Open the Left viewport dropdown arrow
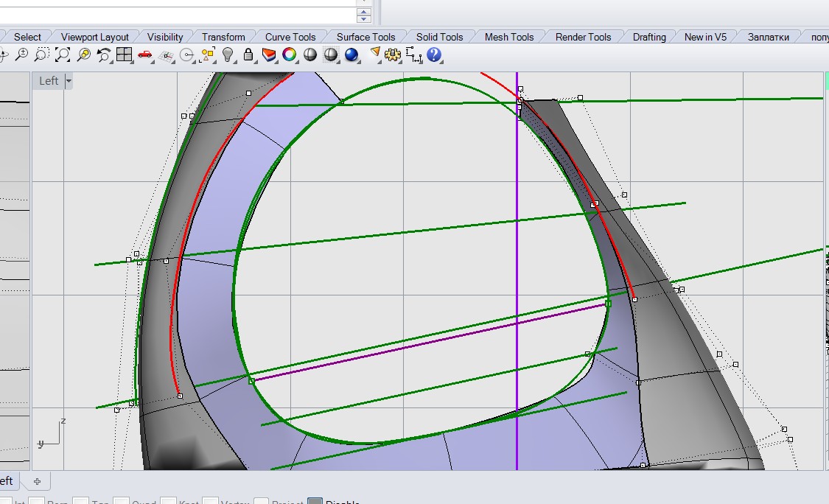This screenshot has width=829, height=504. coord(69,81)
